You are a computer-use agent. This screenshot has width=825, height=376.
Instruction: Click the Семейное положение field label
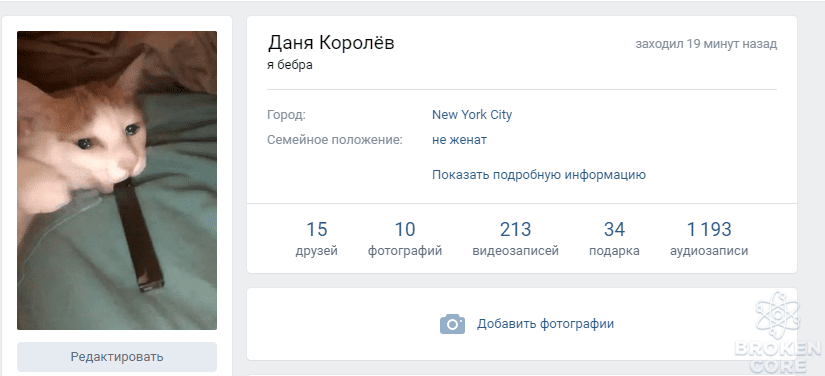click(x=335, y=140)
